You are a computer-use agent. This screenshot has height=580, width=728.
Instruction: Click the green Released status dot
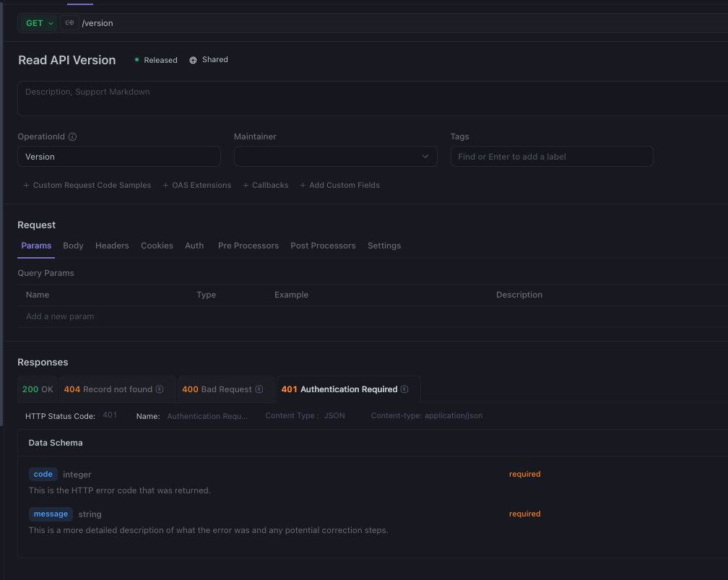137,60
